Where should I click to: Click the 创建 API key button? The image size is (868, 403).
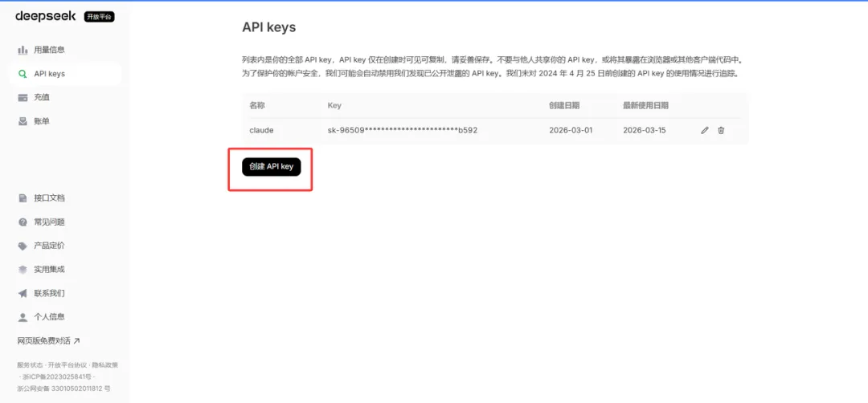[x=272, y=166]
